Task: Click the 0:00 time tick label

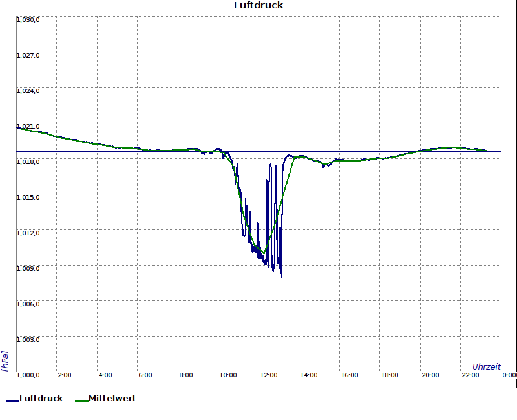Action: (509, 375)
